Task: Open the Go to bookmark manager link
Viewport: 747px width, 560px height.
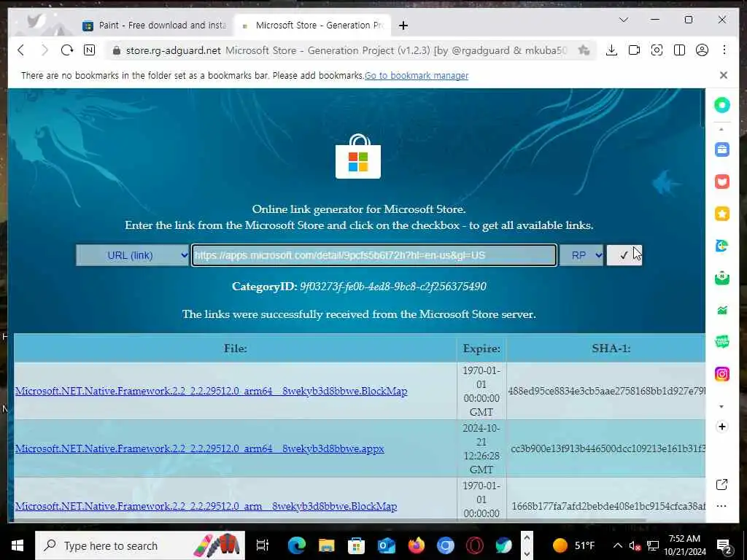Action: coord(417,75)
